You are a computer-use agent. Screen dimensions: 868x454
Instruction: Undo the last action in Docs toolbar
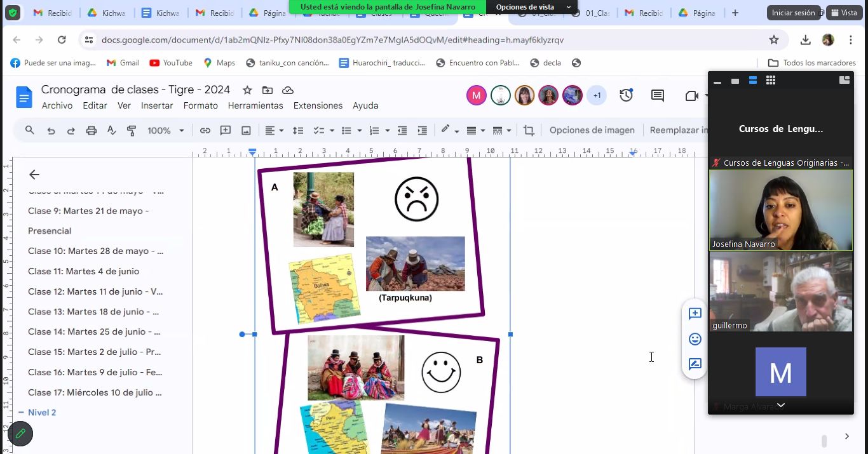pos(51,130)
